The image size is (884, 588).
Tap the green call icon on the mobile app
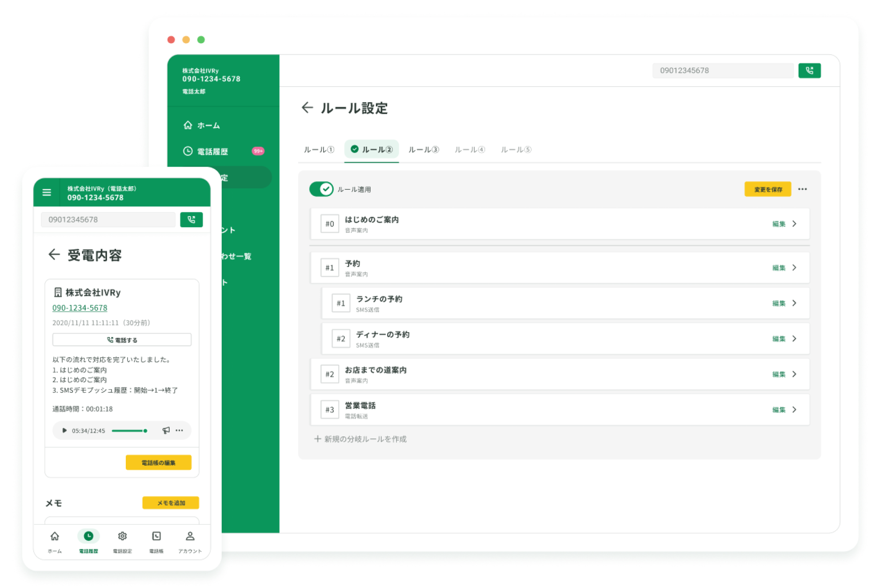coord(191,219)
